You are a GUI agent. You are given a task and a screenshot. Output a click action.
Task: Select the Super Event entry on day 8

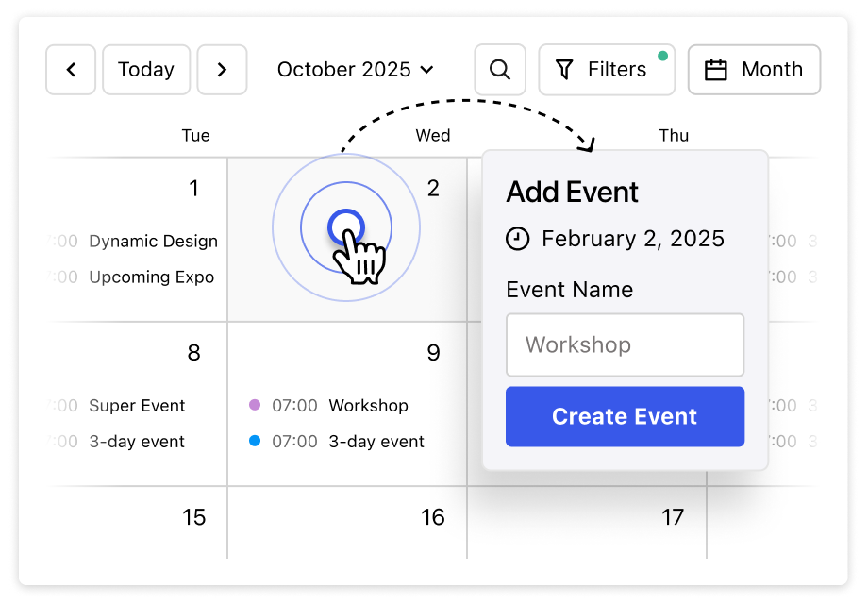[x=137, y=406]
